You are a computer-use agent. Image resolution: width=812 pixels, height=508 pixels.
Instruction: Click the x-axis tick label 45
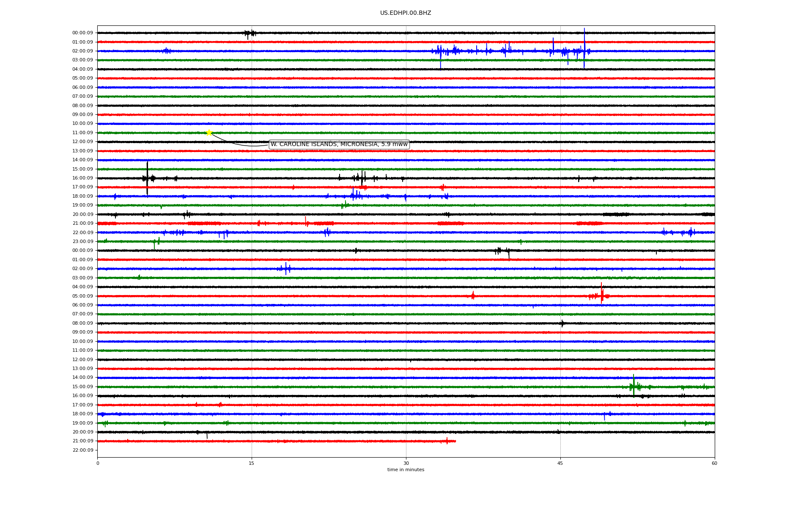[x=560, y=463]
